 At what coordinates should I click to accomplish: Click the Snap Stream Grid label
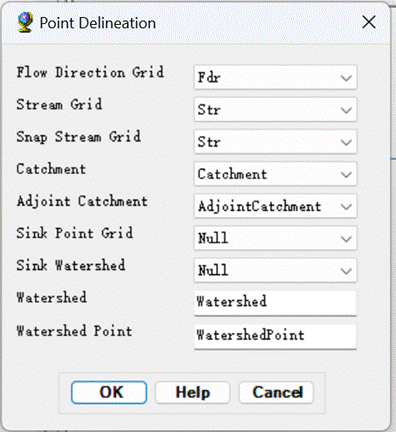(x=79, y=137)
